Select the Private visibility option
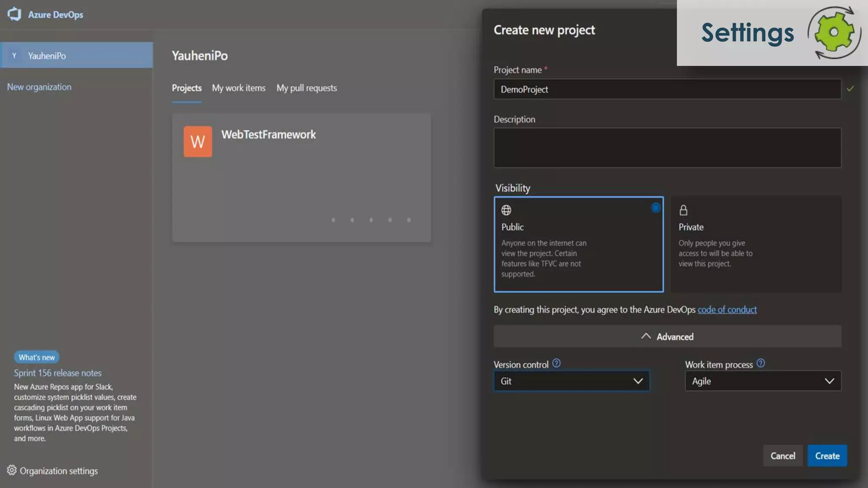The width and height of the screenshot is (868, 488). 756,244
